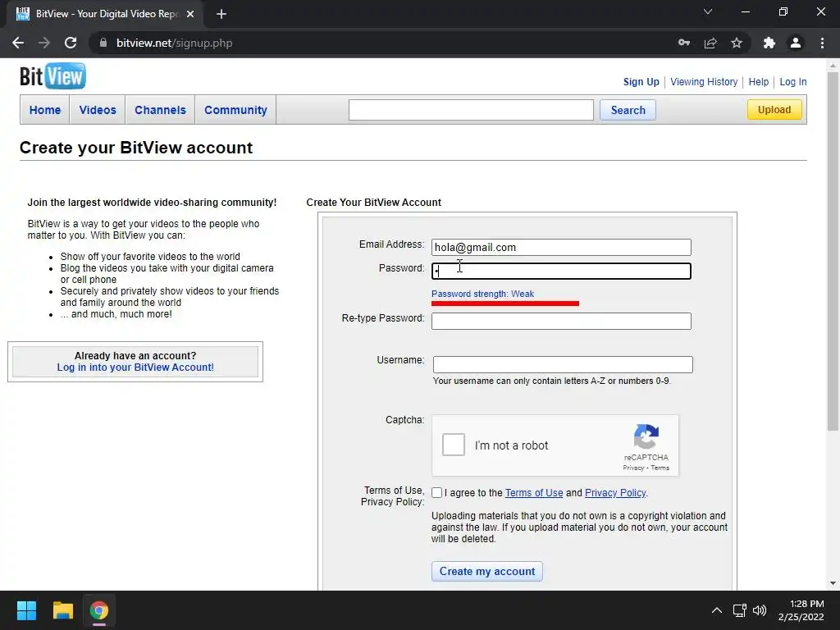This screenshot has width=840, height=630.
Task: Open the Chrome three-dot menu
Action: [822, 43]
